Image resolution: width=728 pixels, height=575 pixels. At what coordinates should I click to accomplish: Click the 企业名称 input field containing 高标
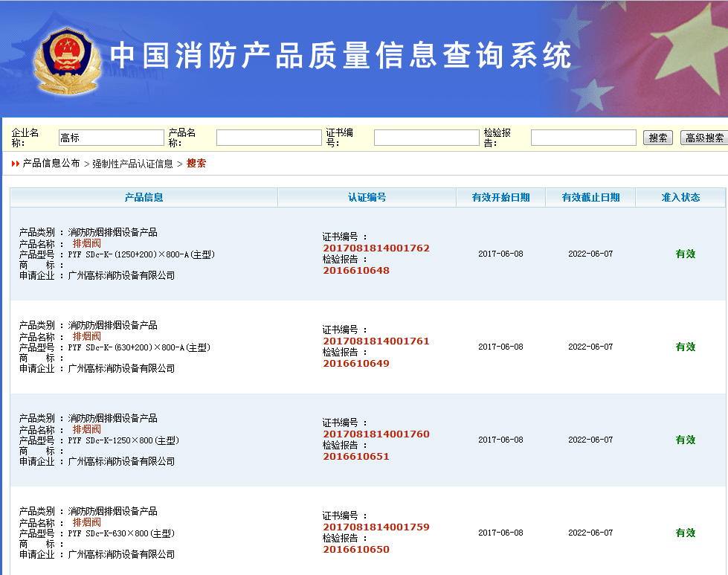[x=111, y=138]
